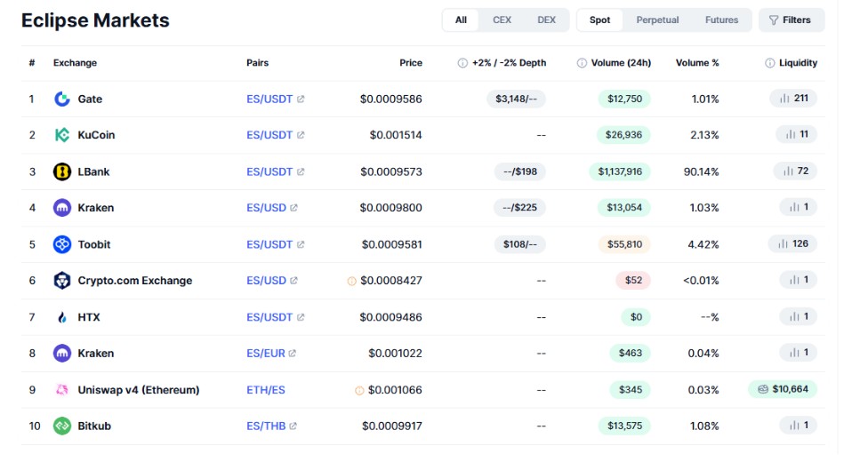Switch to the DEX tab
The height and width of the screenshot is (462, 868).
point(546,20)
